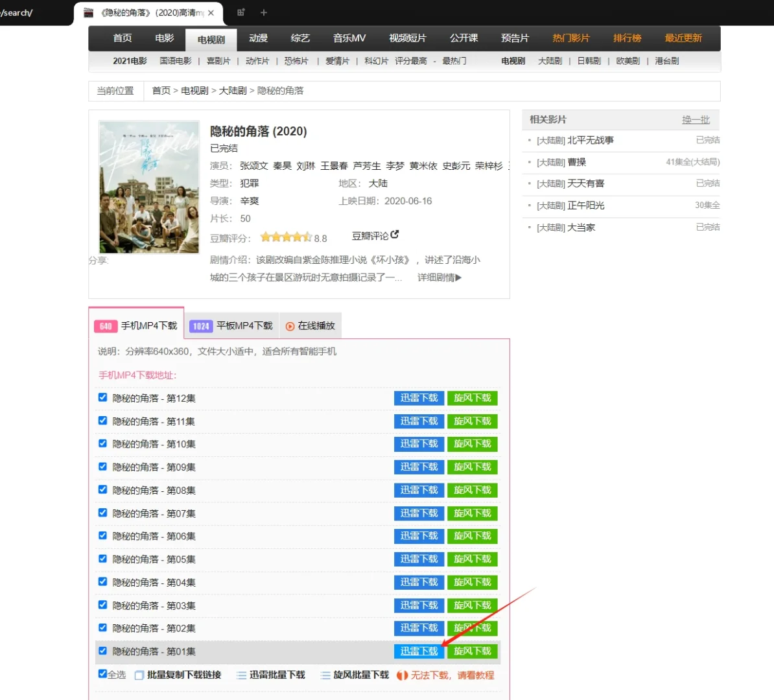Click the orange warning icon before 无法下载
Screen dimensions: 774x700
click(x=403, y=675)
